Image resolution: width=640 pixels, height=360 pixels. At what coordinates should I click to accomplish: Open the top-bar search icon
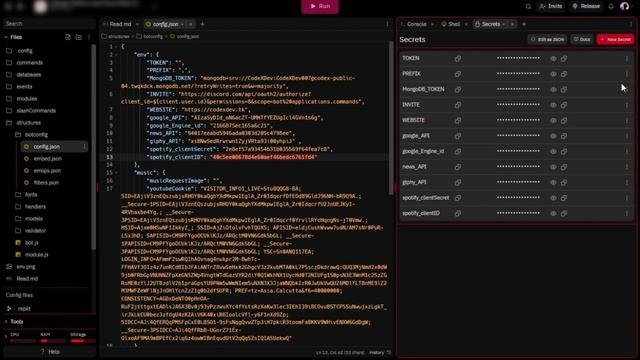click(528, 6)
